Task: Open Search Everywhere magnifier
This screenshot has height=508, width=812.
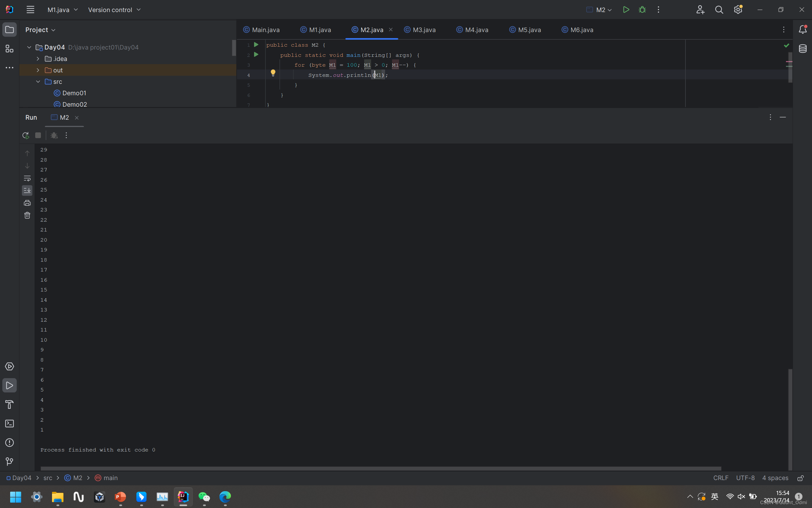Action: click(719, 10)
